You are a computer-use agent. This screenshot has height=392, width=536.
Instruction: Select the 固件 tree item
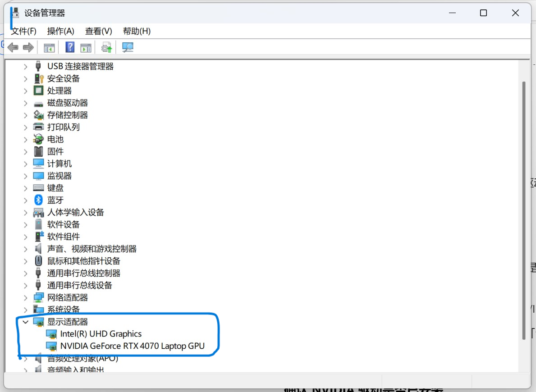55,151
